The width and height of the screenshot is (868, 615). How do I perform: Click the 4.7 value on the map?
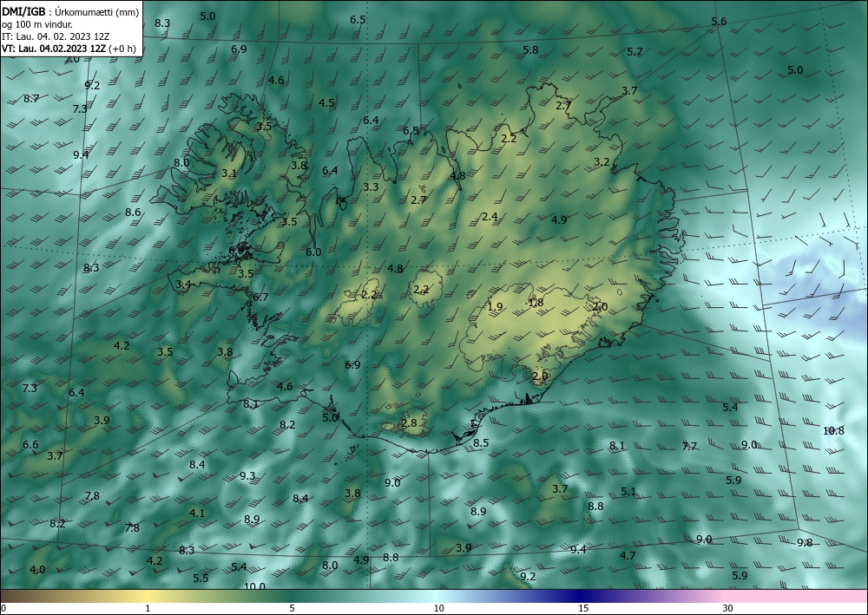coord(628,556)
